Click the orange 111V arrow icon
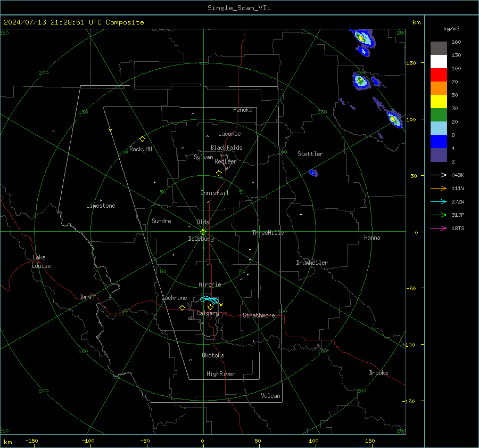Viewport: 479px width, 448px height. coord(439,189)
